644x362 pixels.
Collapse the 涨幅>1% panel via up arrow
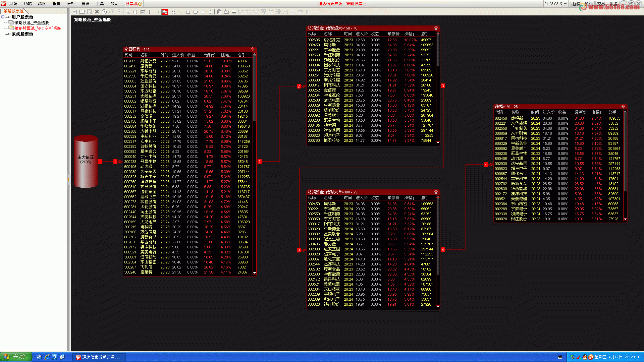(x=623, y=107)
